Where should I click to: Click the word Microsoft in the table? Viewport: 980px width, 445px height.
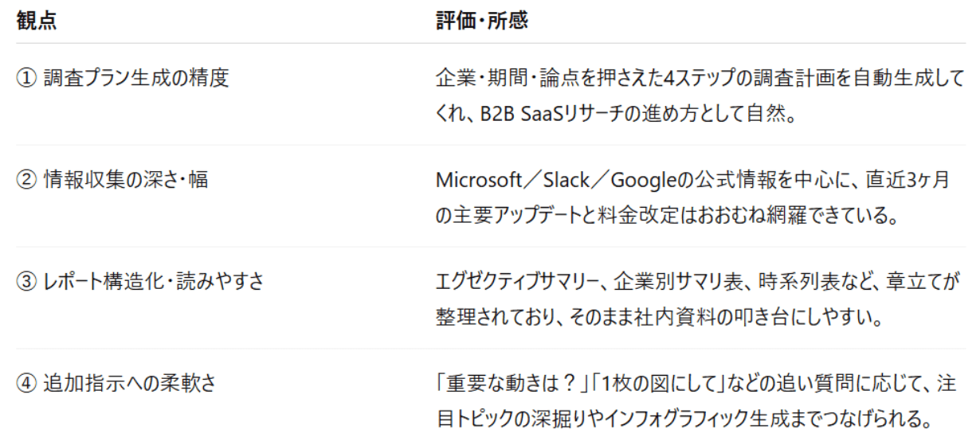473,181
